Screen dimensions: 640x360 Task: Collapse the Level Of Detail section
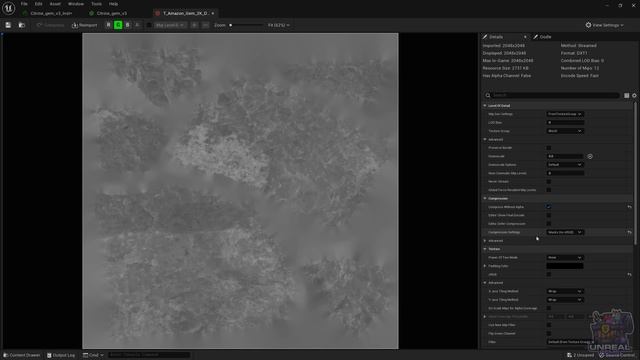pyautogui.click(x=485, y=105)
